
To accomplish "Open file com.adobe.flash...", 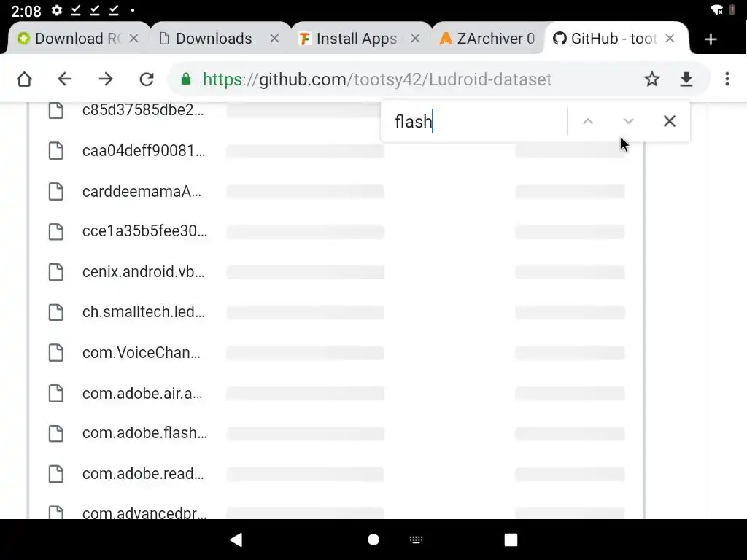I will (145, 433).
